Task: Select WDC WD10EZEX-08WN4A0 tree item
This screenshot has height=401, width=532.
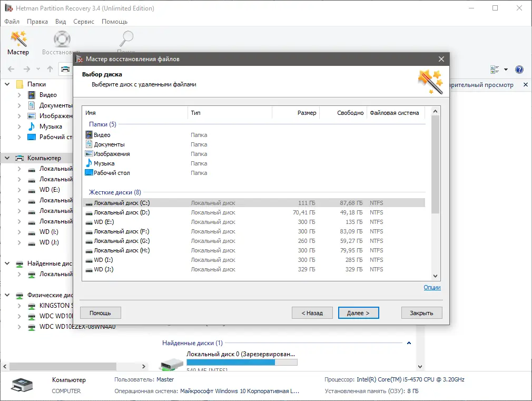Action: point(77,327)
